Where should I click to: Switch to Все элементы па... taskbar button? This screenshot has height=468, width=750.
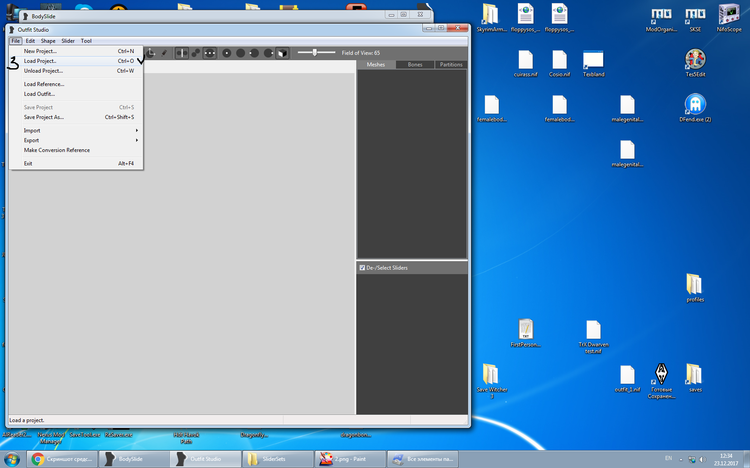point(422,459)
